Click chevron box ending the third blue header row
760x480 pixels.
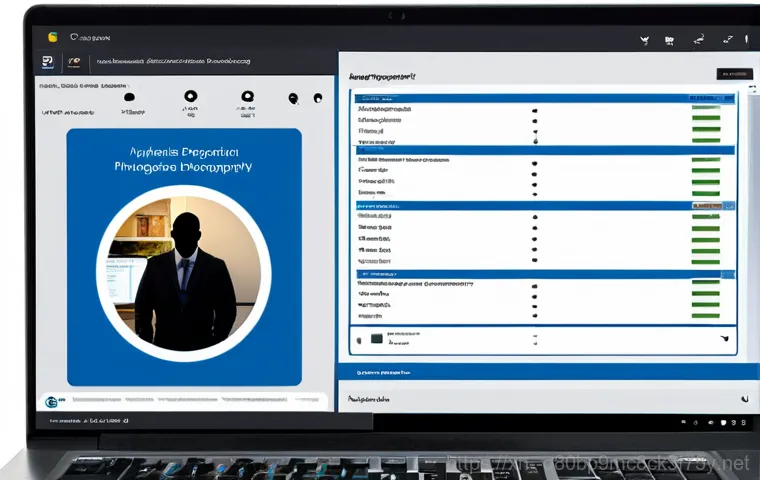pos(730,206)
